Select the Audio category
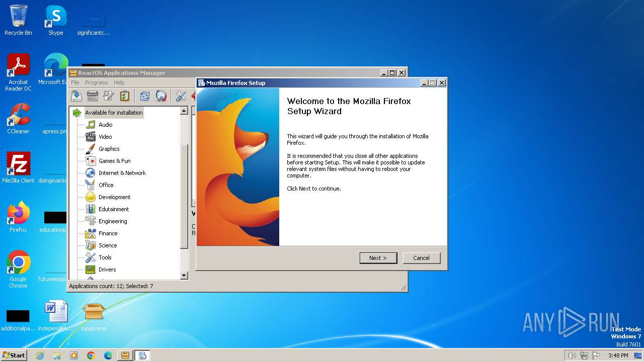Image resolution: width=644 pixels, height=362 pixels. [106, 125]
